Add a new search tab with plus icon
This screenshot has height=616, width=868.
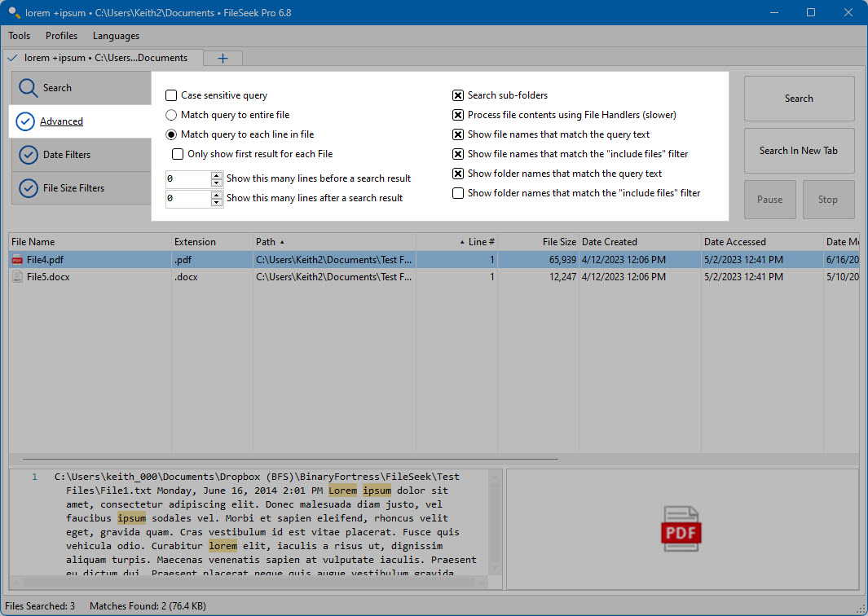click(x=223, y=58)
